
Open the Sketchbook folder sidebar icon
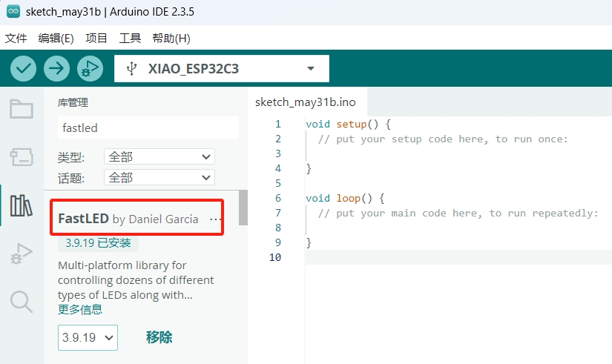pos(22,109)
